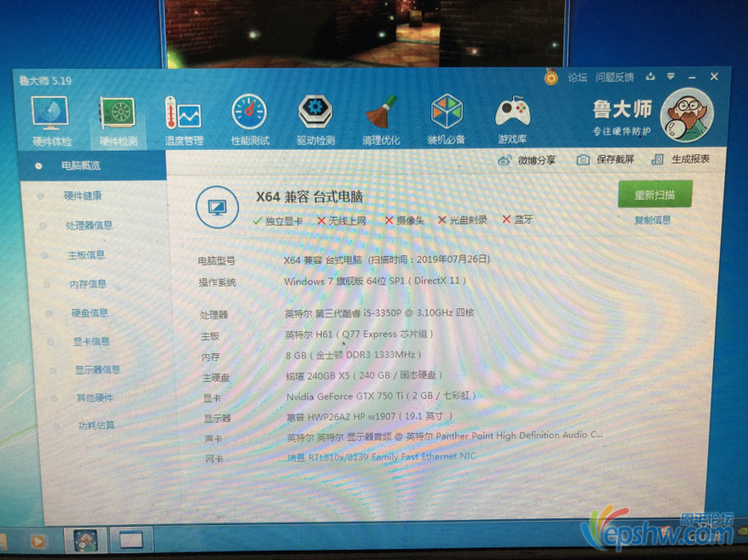Click the 摄像头 status label
The width and height of the screenshot is (748, 560).
(404, 220)
